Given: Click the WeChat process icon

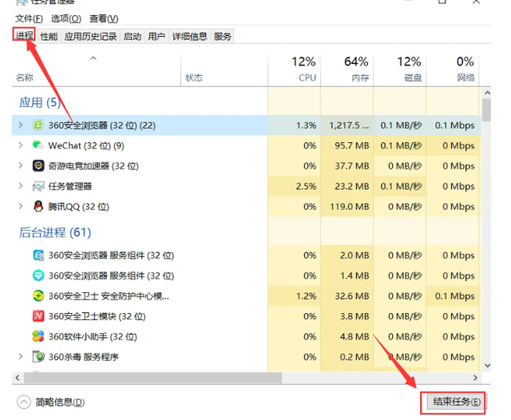Looking at the screenshot, I should tap(38, 145).
